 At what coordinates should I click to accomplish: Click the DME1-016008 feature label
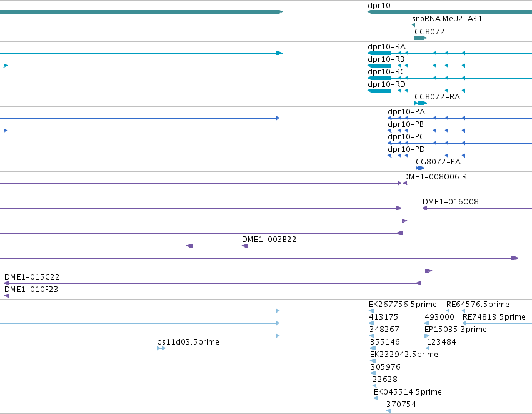click(450, 202)
